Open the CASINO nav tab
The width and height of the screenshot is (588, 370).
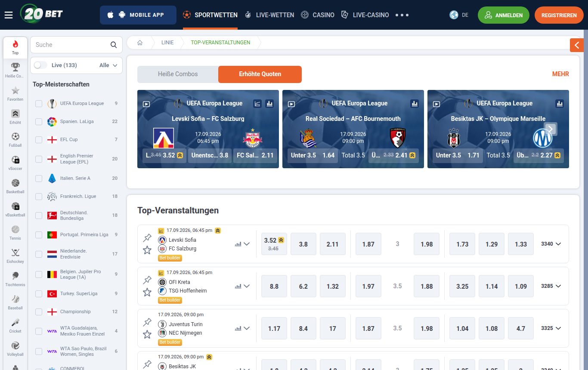[318, 15]
